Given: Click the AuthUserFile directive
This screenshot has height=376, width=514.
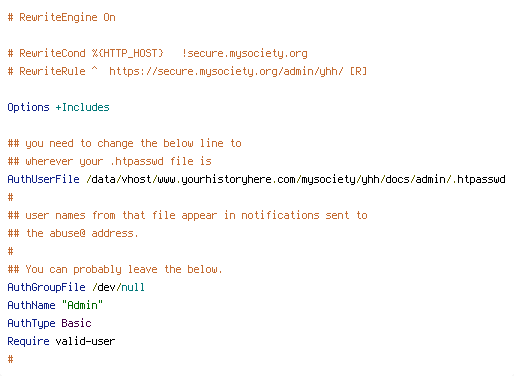Looking at the screenshot, I should click(43, 179).
